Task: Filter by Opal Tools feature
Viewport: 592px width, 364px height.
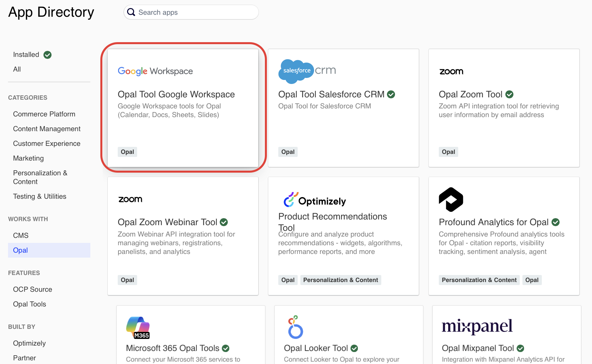Action: pyautogui.click(x=29, y=304)
